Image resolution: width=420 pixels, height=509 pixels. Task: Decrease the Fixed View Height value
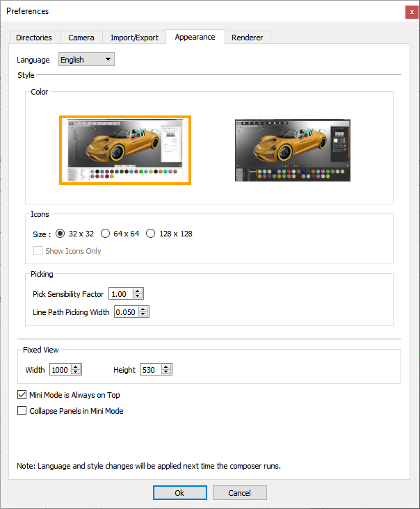pyautogui.click(x=166, y=372)
